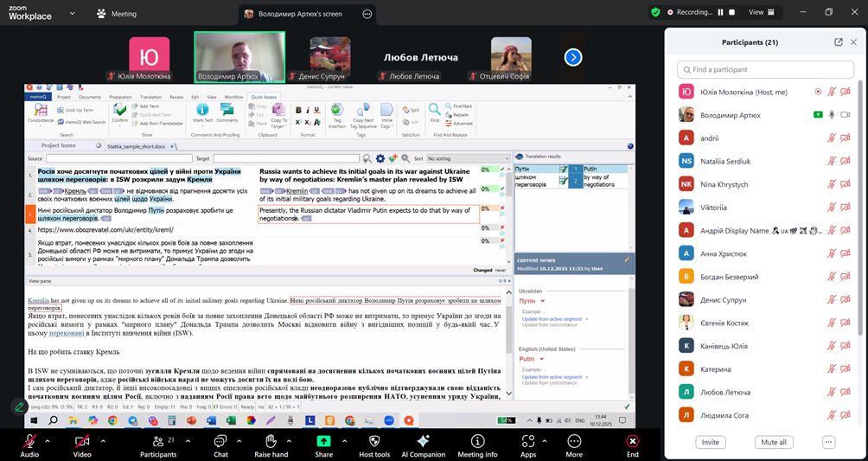Pop out the Participants panel
The width and height of the screenshot is (868, 461).
pos(838,42)
